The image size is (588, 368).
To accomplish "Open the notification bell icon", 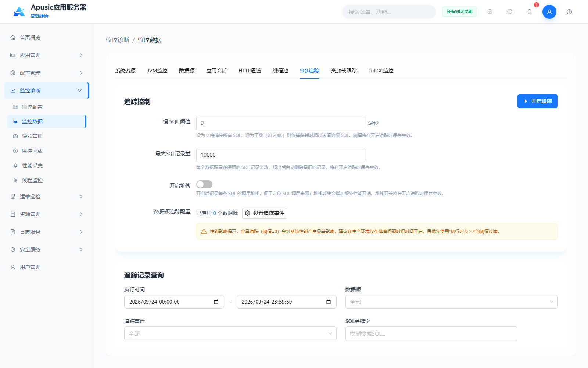I will [530, 12].
